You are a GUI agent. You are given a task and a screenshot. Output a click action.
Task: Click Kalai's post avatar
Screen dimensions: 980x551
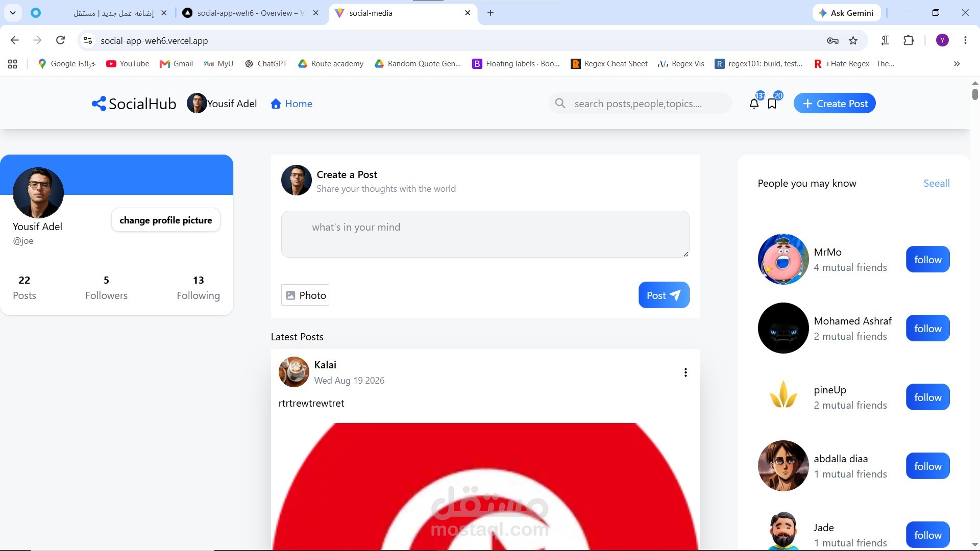[293, 372]
